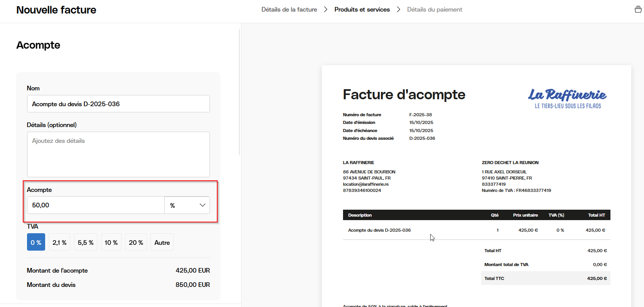The height and width of the screenshot is (307, 644).
Task: Open the Produits et services step
Action: pos(362,9)
